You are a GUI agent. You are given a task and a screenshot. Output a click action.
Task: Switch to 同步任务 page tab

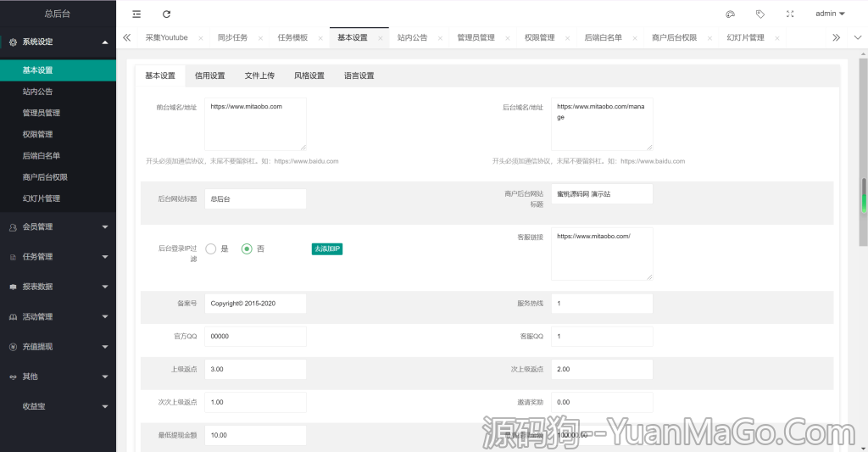(232, 37)
